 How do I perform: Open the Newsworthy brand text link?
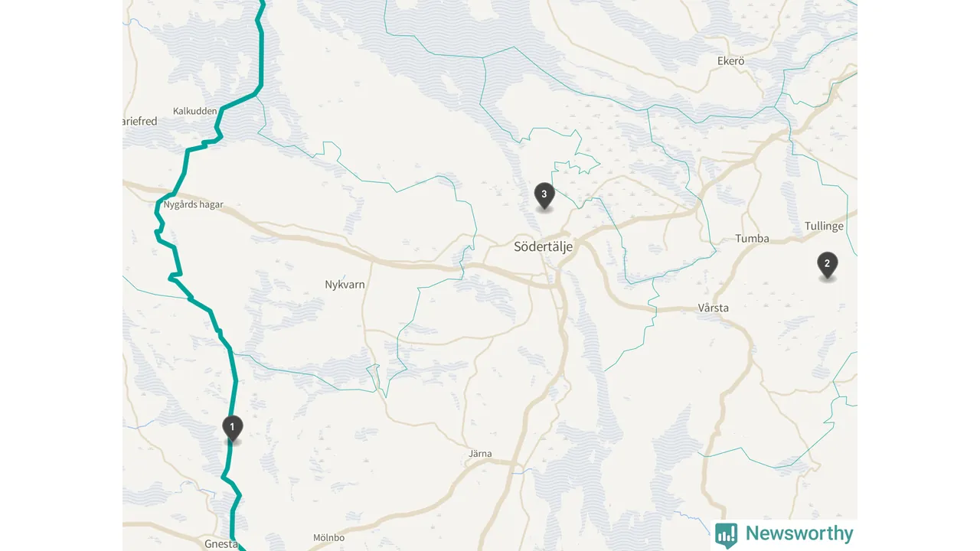799,533
